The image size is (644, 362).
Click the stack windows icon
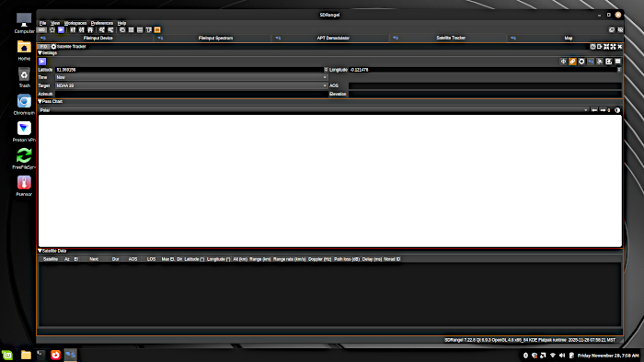(x=140, y=30)
